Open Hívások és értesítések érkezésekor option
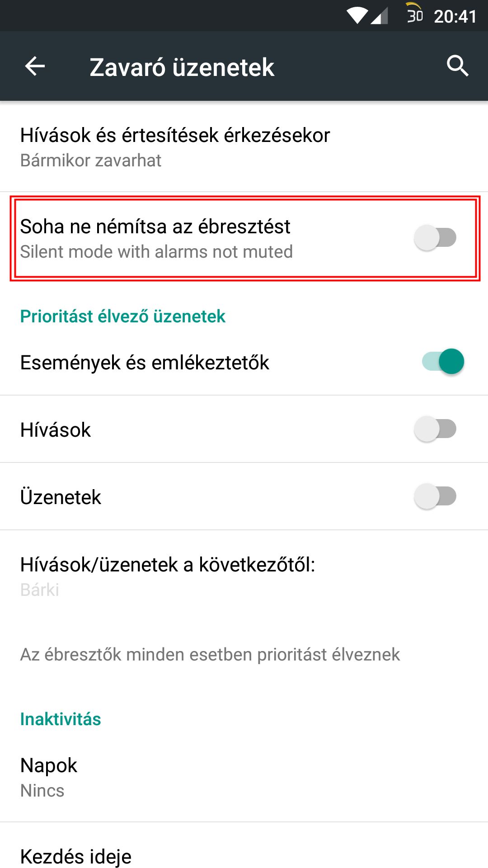Image resolution: width=488 pixels, height=868 pixels. 244,146
